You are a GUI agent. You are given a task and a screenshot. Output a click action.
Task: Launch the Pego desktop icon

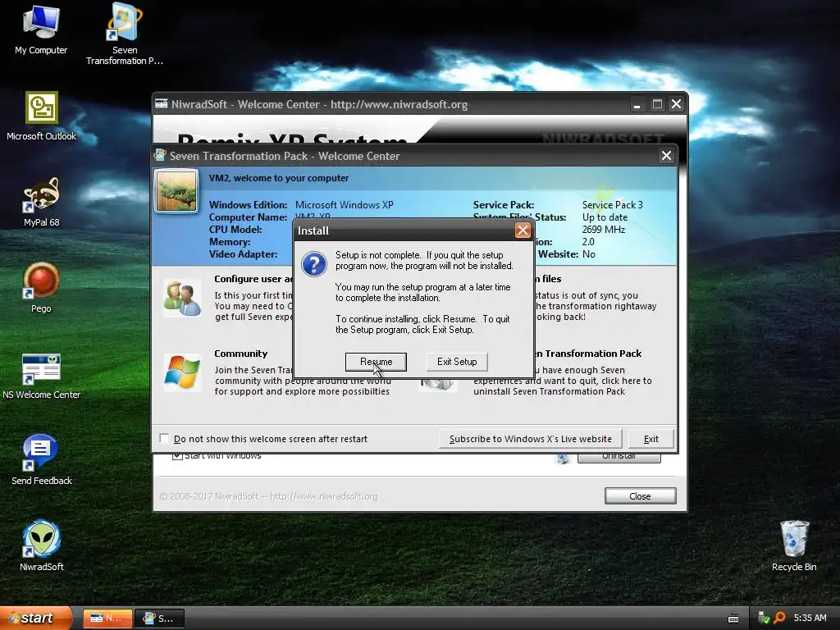click(x=41, y=288)
